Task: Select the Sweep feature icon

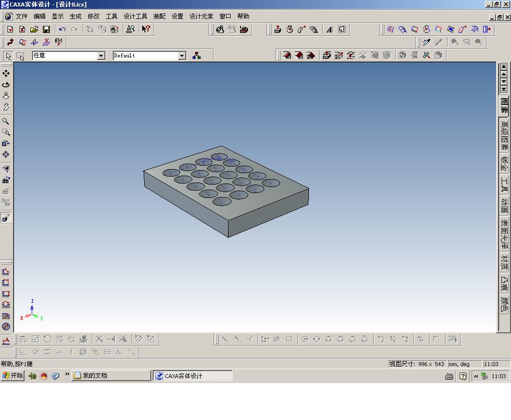Action: [302, 29]
